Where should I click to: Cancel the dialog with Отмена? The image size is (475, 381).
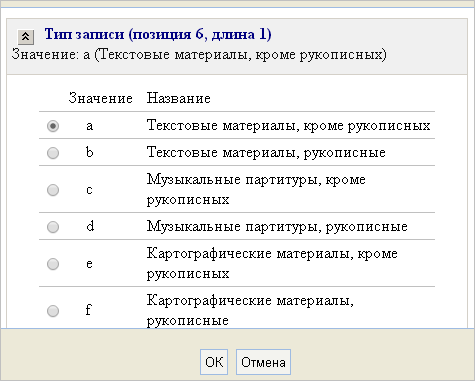[263, 362]
